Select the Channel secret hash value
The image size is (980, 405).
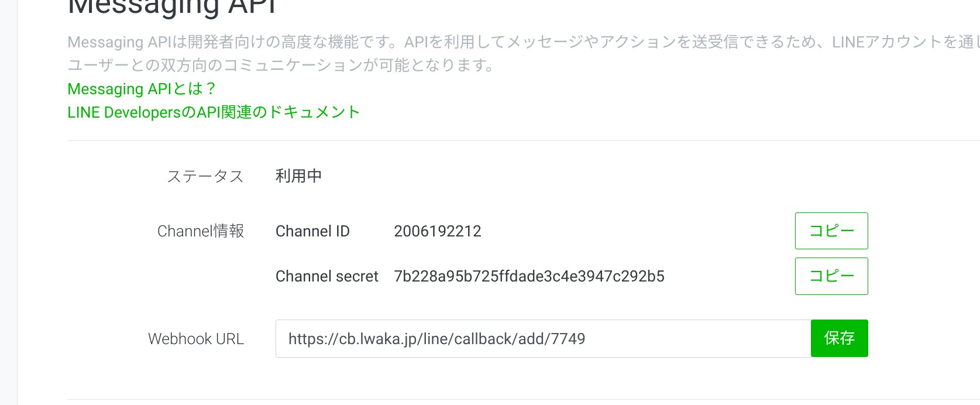click(529, 276)
